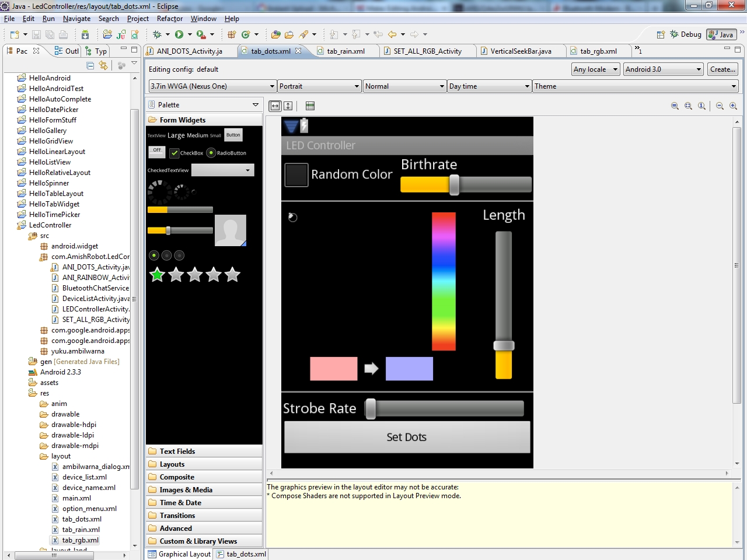This screenshot has width=747, height=560.
Task: Expand the Text Fields palette category
Action: click(x=204, y=452)
